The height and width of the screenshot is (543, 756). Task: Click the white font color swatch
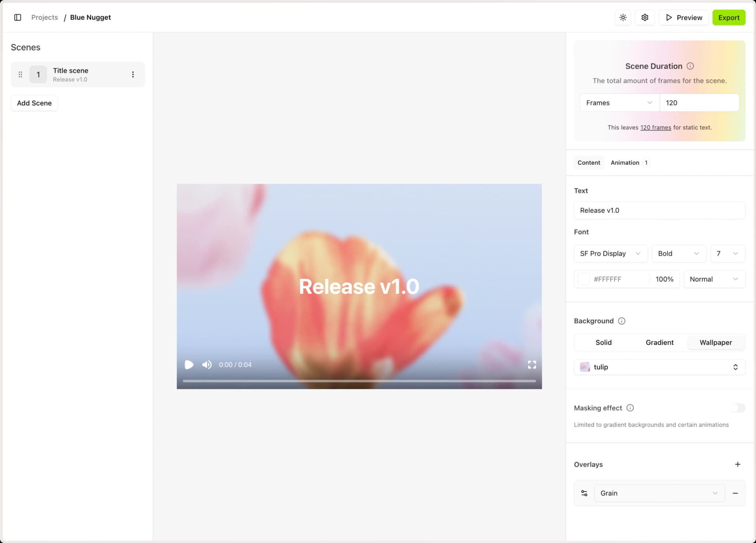click(584, 279)
